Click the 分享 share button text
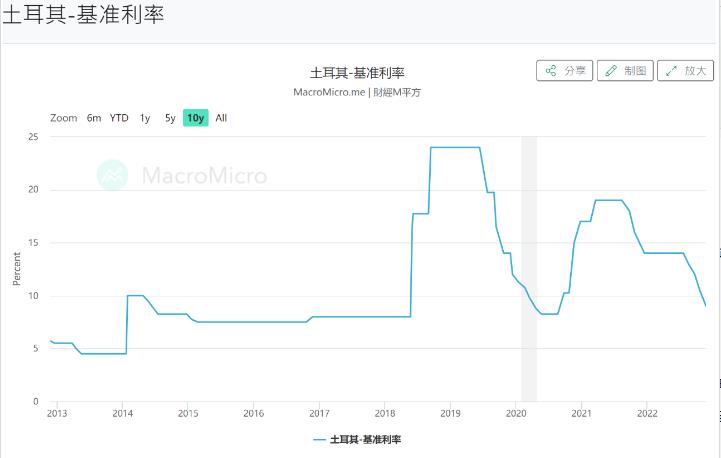The image size is (721, 458). [575, 71]
